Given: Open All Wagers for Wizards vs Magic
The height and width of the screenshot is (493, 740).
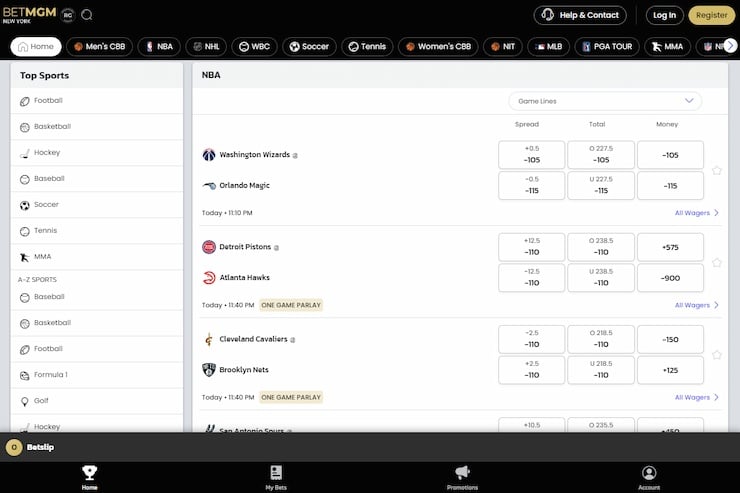Looking at the screenshot, I should [x=697, y=213].
